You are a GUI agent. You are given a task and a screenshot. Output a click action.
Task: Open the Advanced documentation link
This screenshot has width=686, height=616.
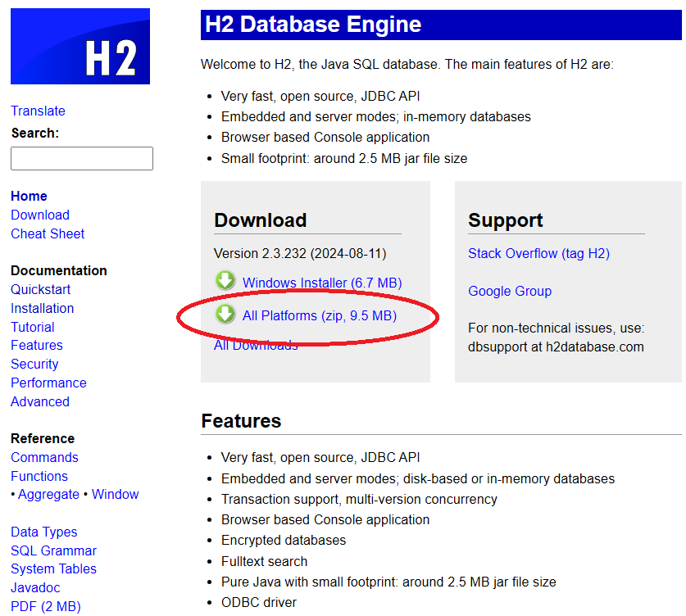[40, 401]
